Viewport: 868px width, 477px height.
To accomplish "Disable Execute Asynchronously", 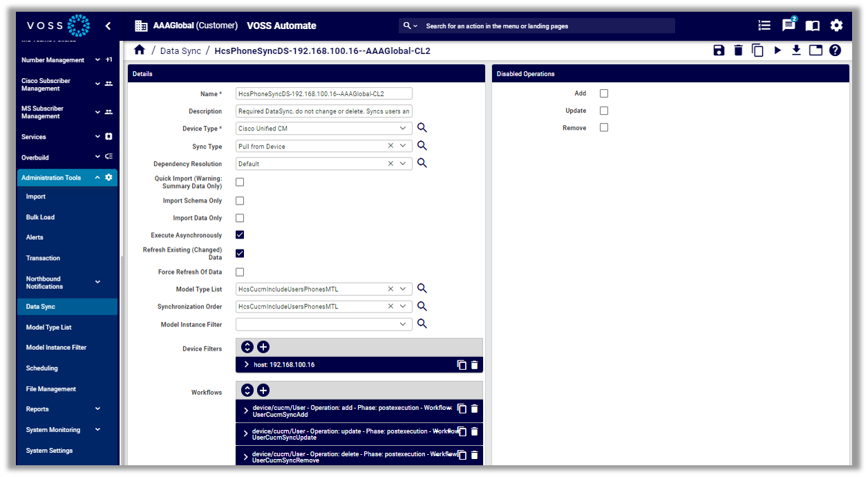I will point(239,234).
